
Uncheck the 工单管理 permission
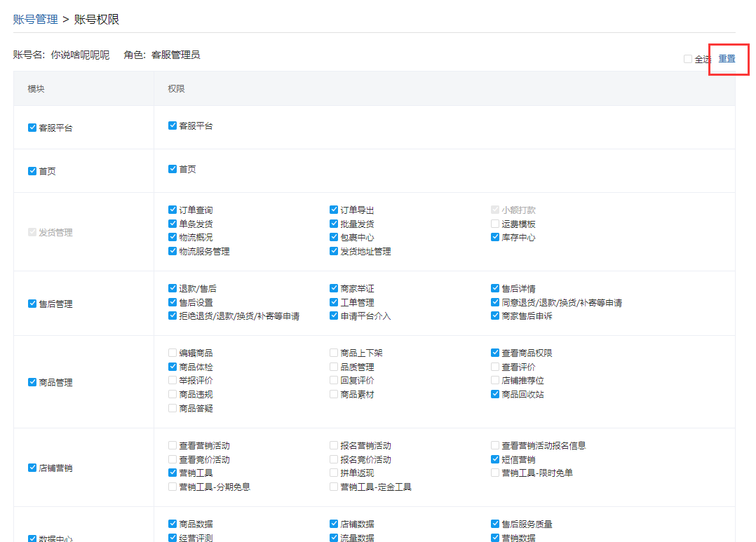334,302
